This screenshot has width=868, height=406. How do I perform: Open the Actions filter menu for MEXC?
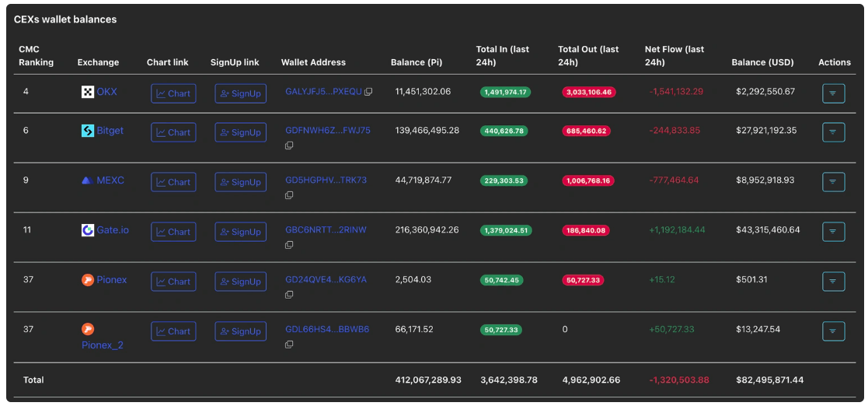point(833,182)
